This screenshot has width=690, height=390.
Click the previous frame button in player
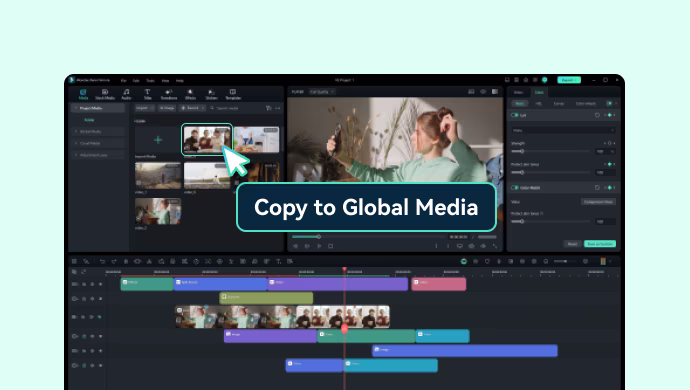(x=295, y=246)
